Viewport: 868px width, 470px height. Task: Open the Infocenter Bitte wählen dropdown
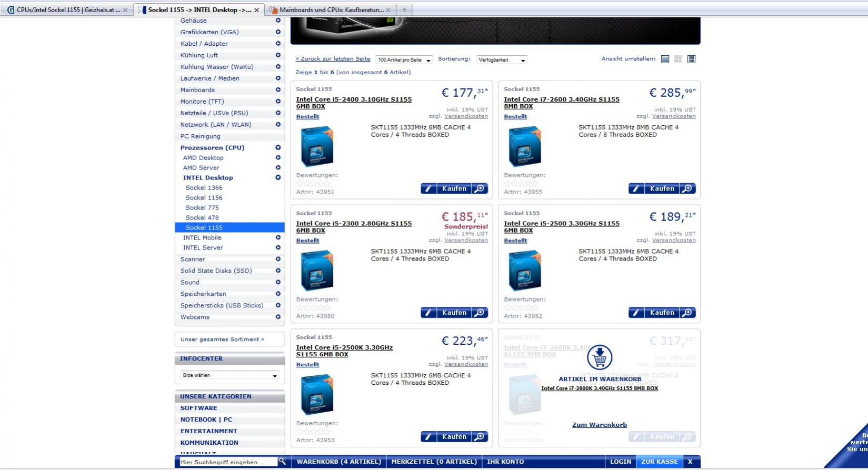(230, 375)
